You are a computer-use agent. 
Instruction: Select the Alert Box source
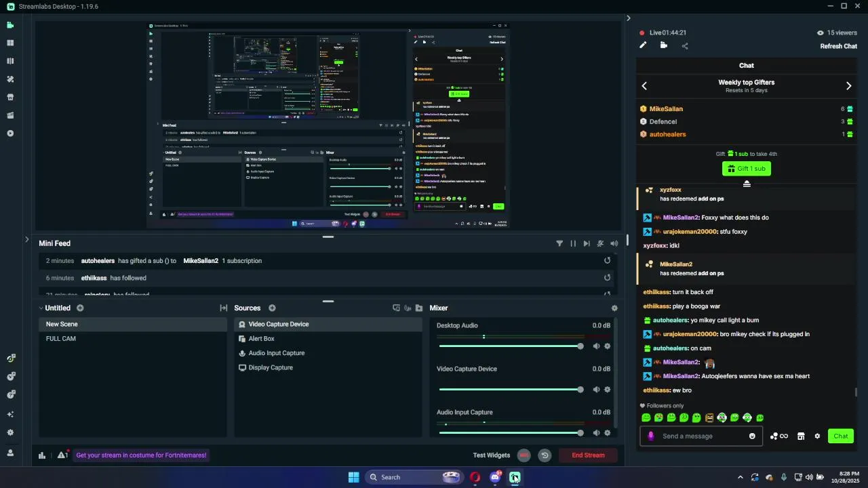[328, 338]
